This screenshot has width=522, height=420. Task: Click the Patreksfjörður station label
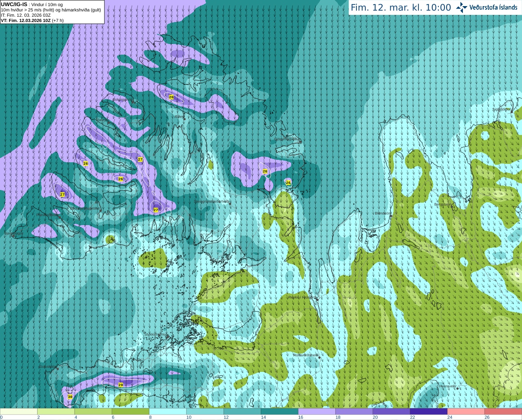[47, 215]
